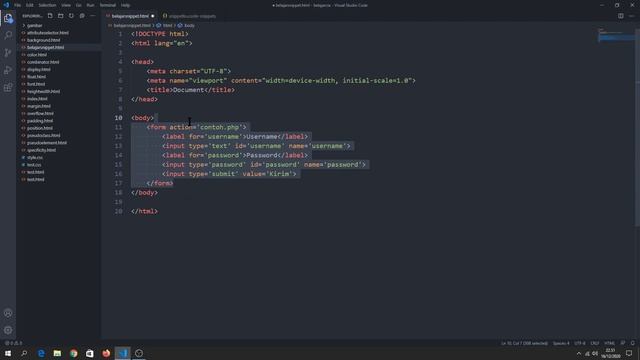Click body breadcrumb item
This screenshot has width=640, height=360.
point(189,25)
